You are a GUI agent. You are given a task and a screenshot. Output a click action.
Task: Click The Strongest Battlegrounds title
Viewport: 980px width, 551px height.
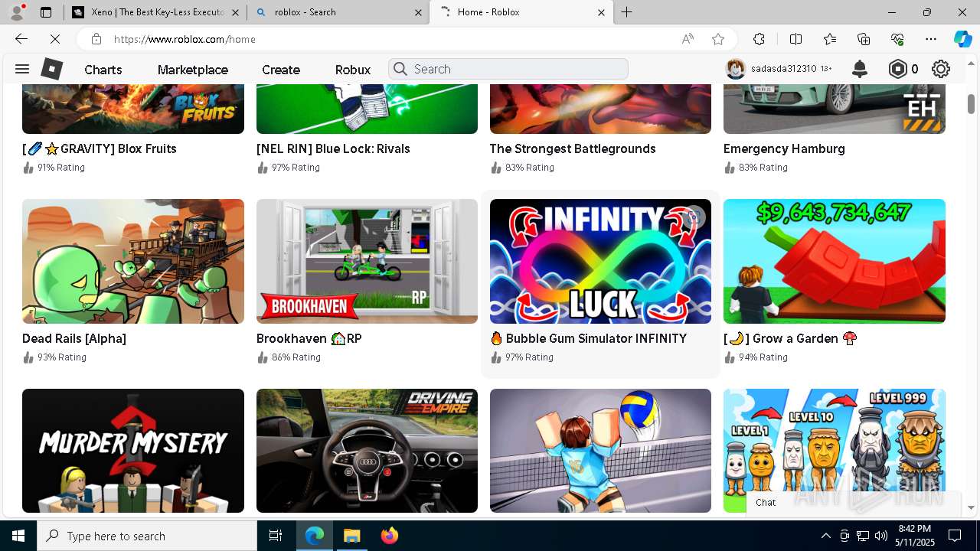tap(573, 148)
